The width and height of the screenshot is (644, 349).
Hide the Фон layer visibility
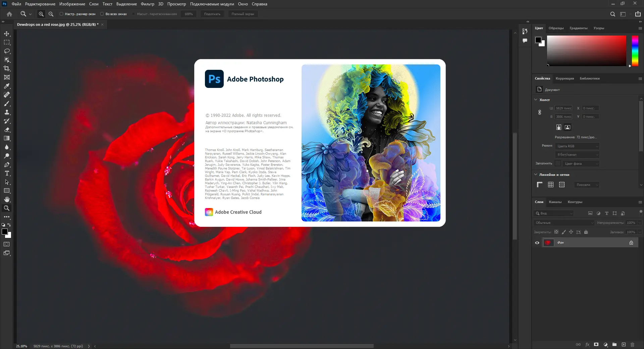point(537,243)
